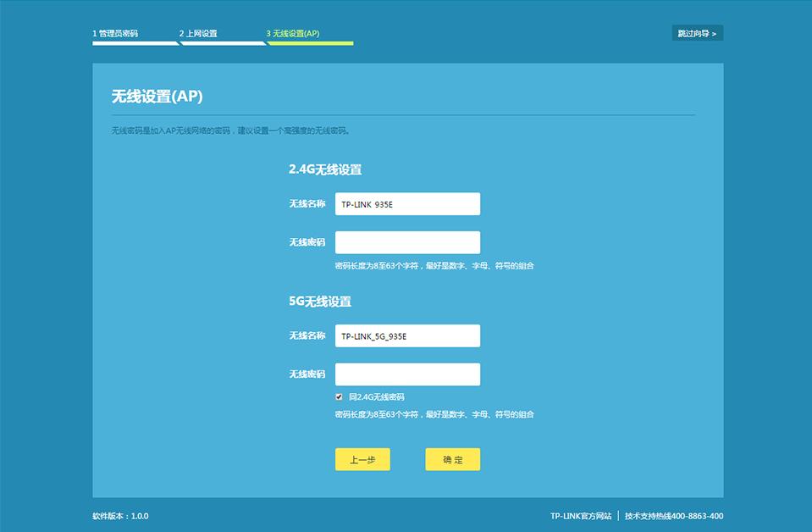Viewport: 812px width, 532px height.
Task: Click the "上一步" (previous step) button
Action: (x=362, y=459)
